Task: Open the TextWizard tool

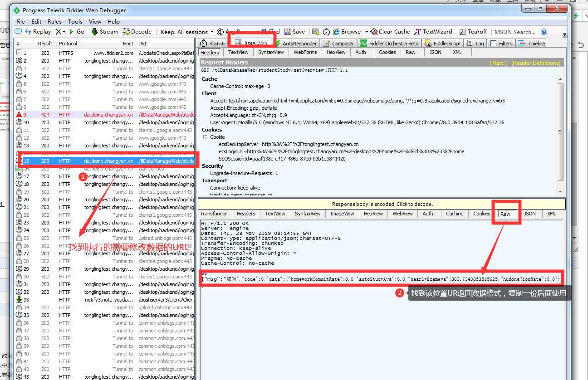Action: [x=433, y=32]
